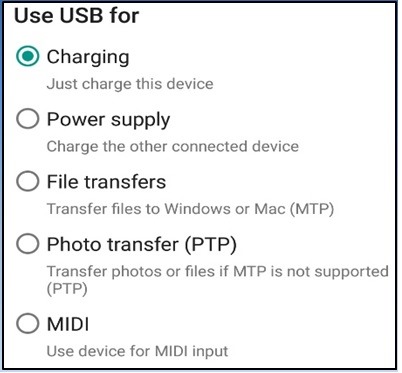
Task: Click the "File transfers" option label
Action: tap(106, 182)
